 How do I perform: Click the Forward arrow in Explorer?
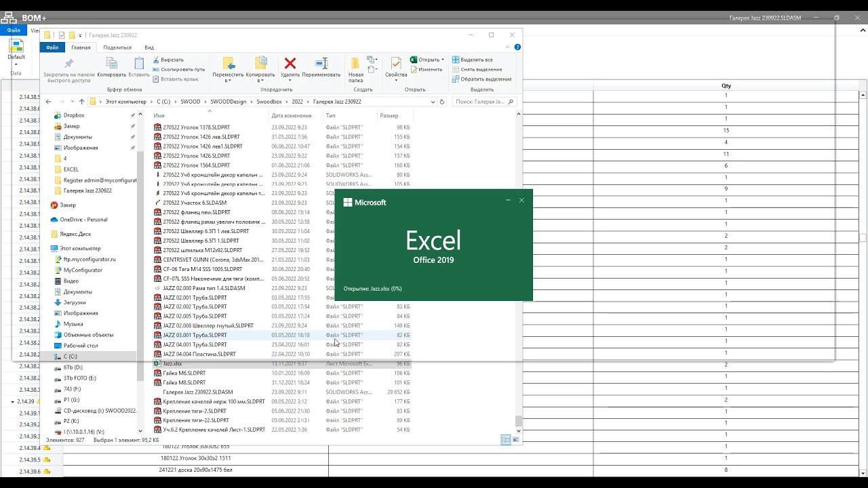[x=61, y=102]
